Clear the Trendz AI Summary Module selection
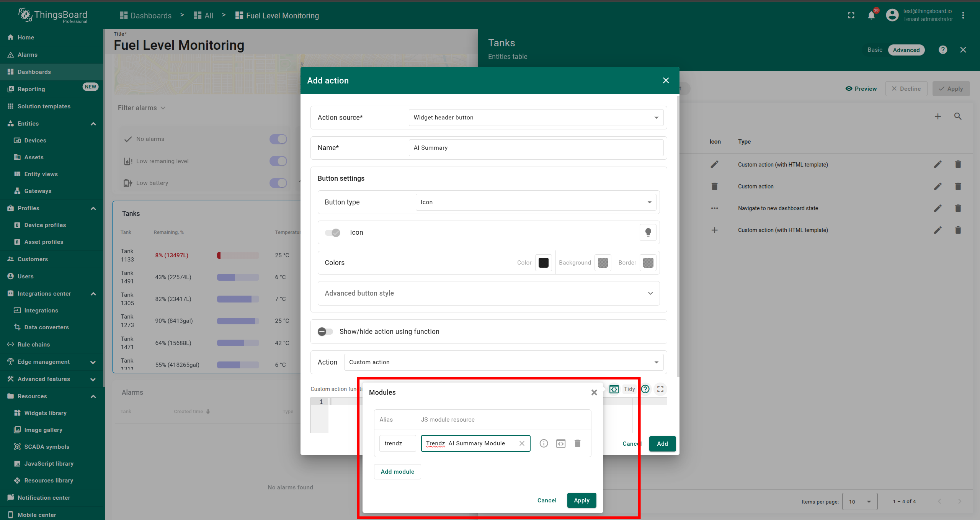This screenshot has height=520, width=980. (x=522, y=443)
